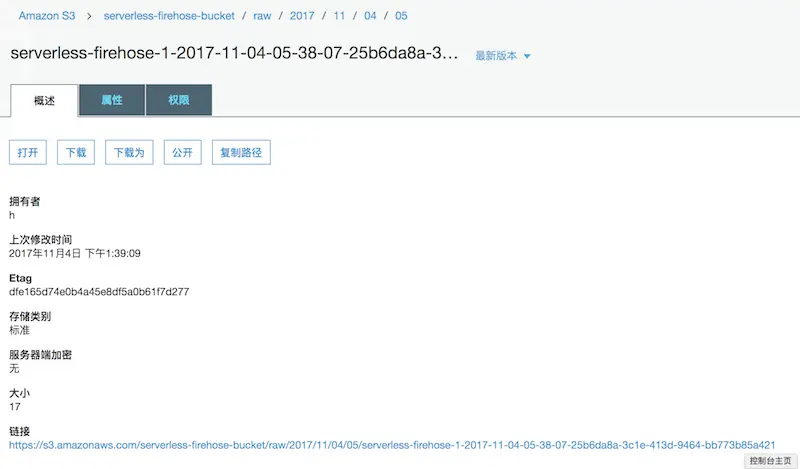Switch to the 权限 tab

[179, 100]
